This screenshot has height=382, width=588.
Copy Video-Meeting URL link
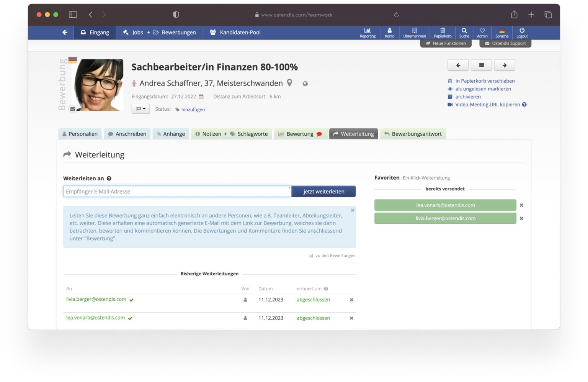487,105
